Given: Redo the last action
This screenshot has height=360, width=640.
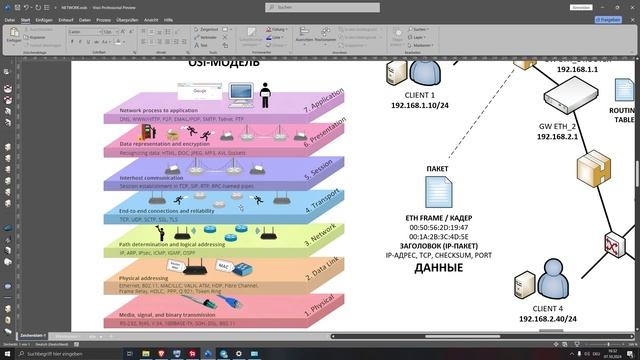Looking at the screenshot, I should [38, 7].
